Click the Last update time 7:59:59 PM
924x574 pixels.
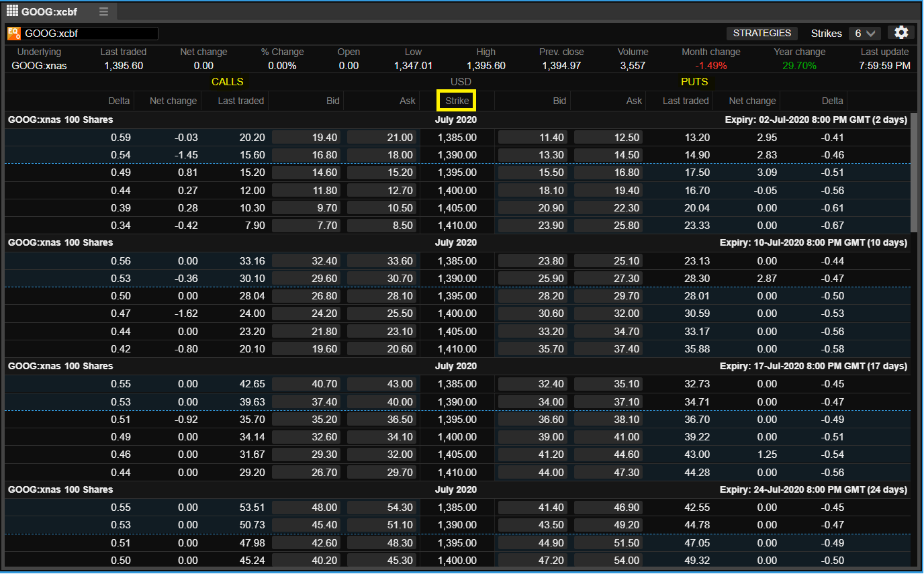click(x=884, y=66)
